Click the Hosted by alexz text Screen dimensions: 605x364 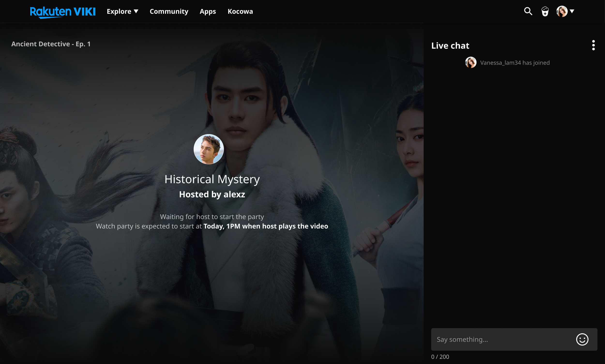212,194
